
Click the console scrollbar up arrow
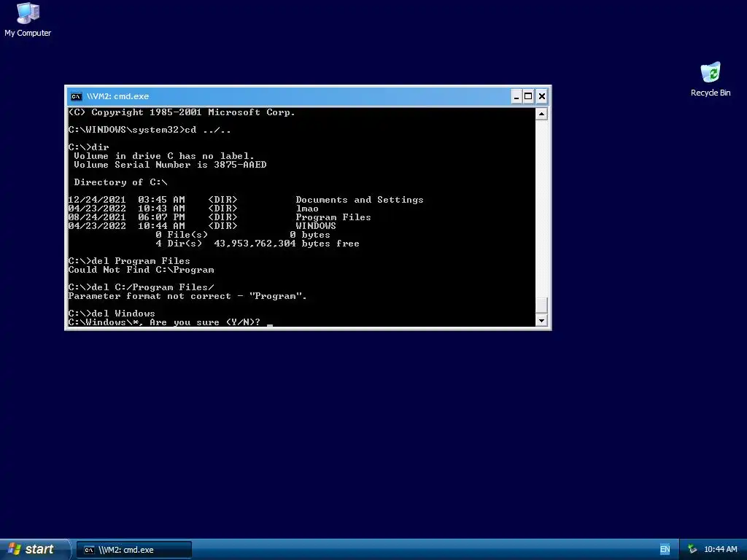pyautogui.click(x=541, y=114)
